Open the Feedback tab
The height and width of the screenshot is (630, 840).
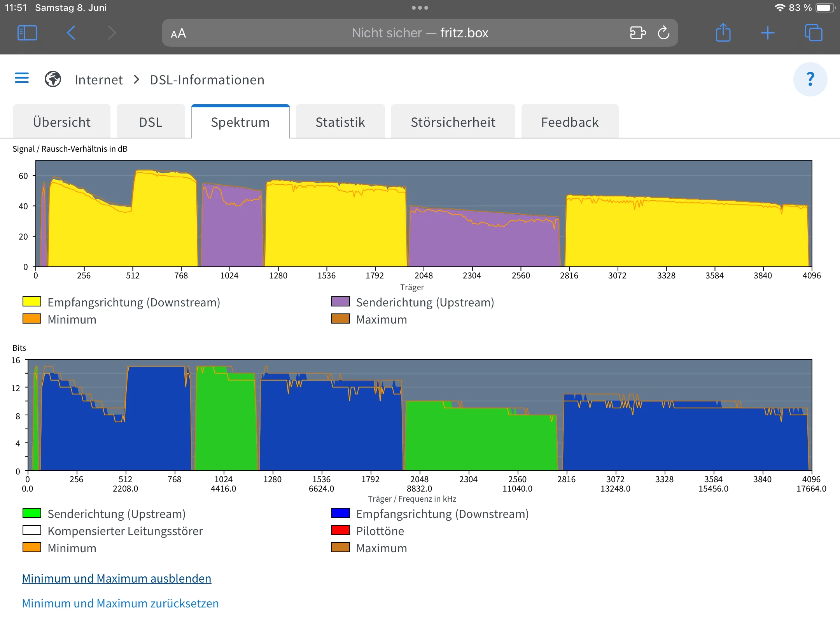point(570,122)
